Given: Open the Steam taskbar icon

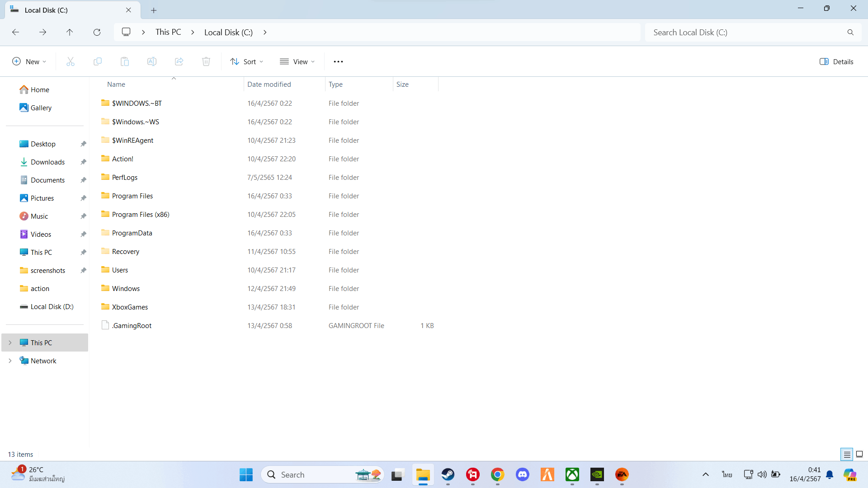Looking at the screenshot, I should 448,474.
